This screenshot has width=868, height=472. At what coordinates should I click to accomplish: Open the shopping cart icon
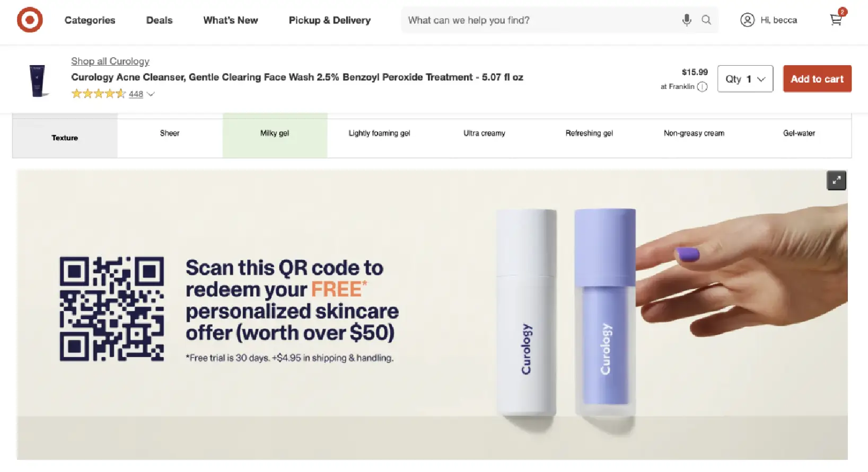(836, 20)
